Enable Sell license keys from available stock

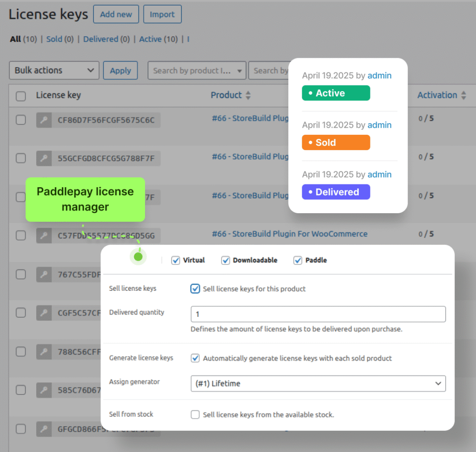tap(195, 414)
